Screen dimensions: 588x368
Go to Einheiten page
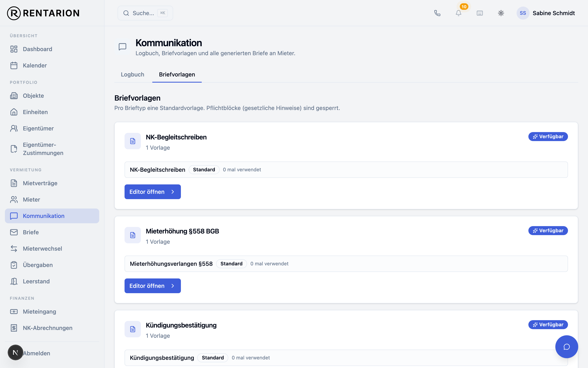(x=52, y=112)
